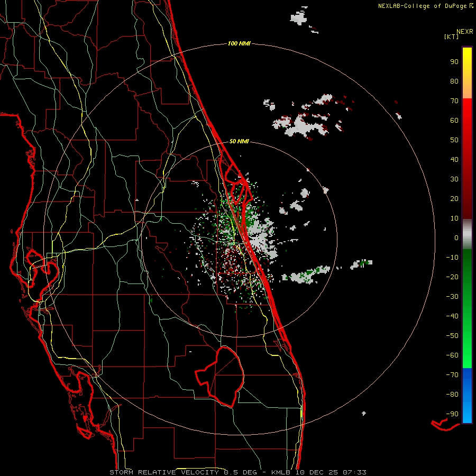Click the 10 value on the velocity scale

point(454,218)
